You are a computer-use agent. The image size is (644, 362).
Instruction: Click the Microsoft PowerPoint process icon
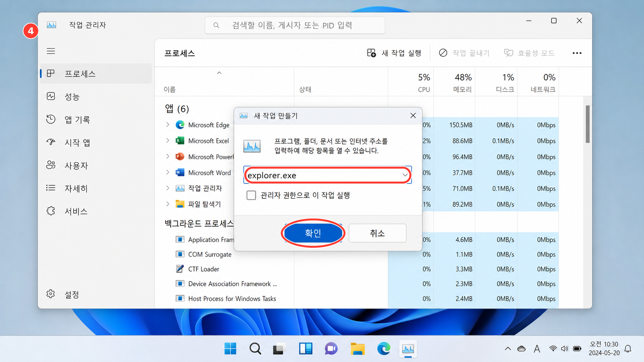point(180,157)
